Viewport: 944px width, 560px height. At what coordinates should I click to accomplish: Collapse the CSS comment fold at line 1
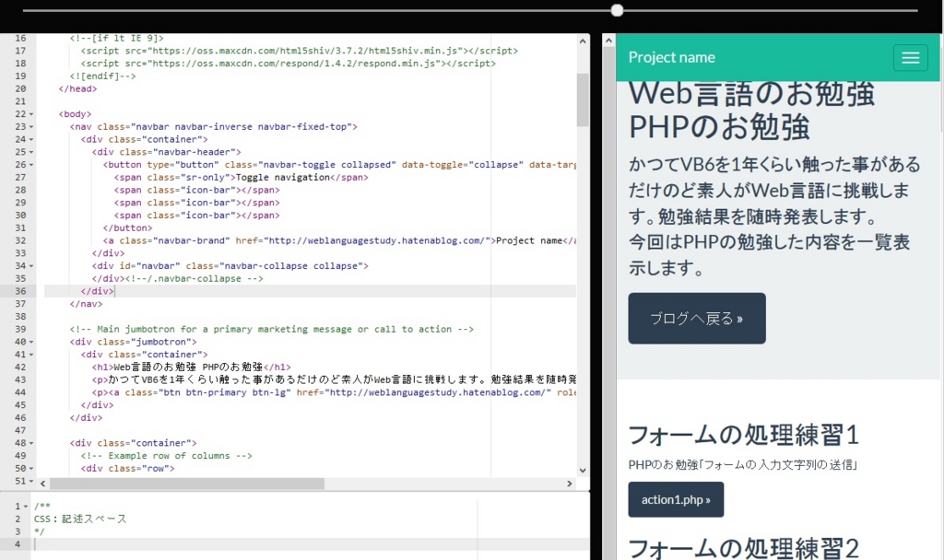25,507
